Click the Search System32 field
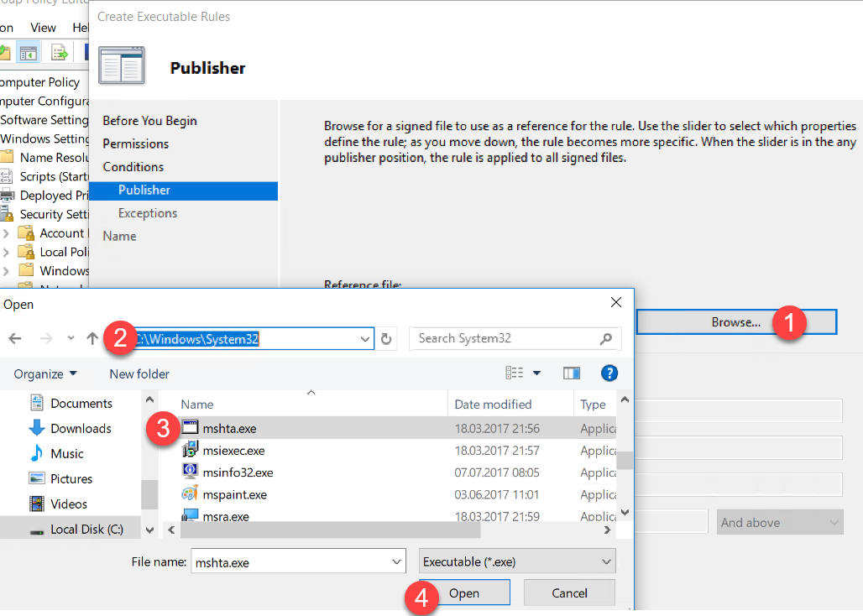Screen dimensions: 863x616 pyautogui.click(x=504, y=339)
